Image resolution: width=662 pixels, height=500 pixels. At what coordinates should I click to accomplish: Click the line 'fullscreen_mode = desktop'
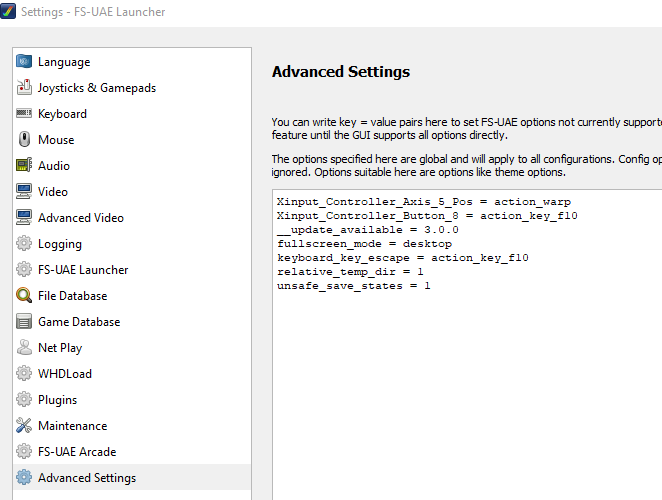point(364,244)
